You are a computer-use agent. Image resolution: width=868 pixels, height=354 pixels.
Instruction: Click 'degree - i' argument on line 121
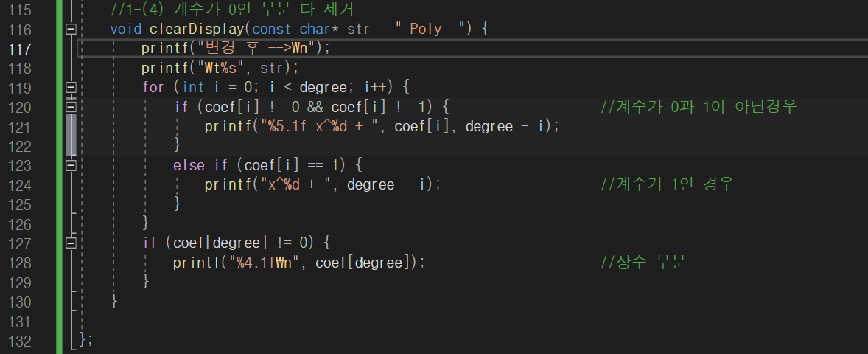coord(505,126)
